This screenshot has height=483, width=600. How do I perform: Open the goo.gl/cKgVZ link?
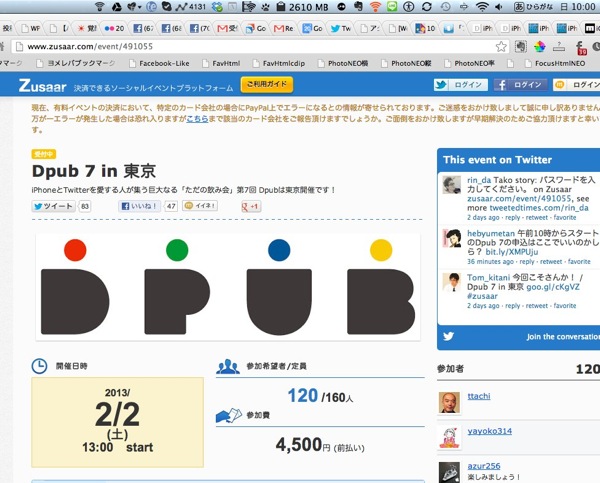553,287
